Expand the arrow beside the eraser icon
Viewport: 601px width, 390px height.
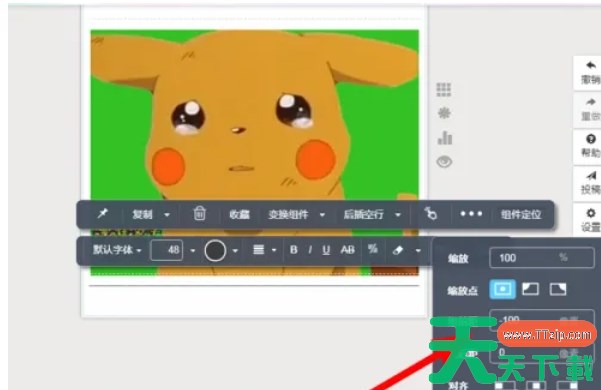coord(418,251)
